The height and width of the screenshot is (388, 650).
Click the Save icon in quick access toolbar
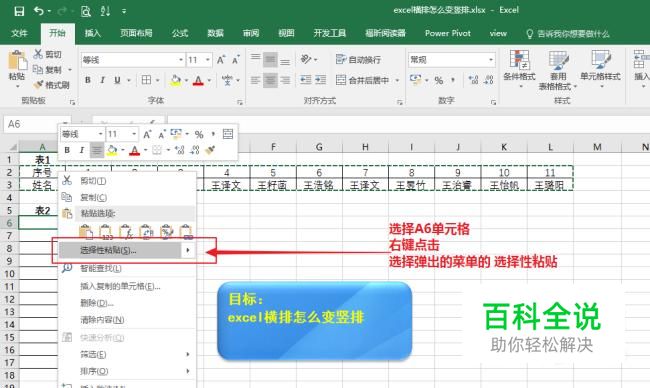[19, 11]
